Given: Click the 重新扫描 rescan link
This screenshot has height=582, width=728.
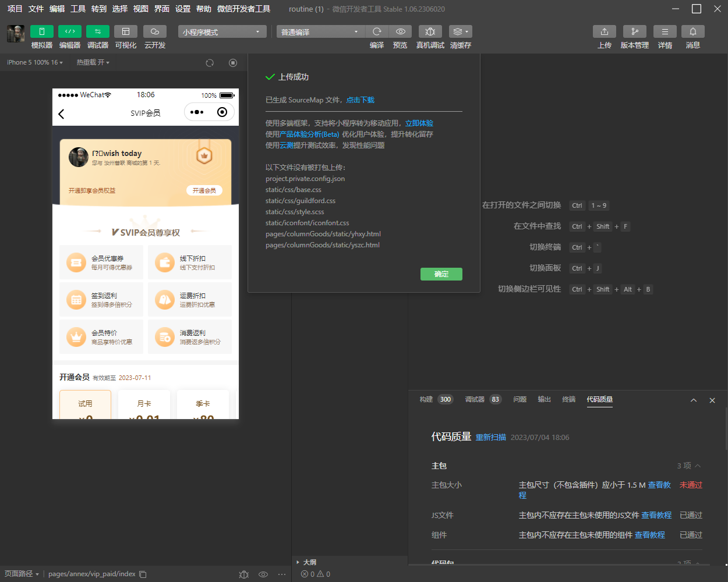Looking at the screenshot, I should coord(491,438).
